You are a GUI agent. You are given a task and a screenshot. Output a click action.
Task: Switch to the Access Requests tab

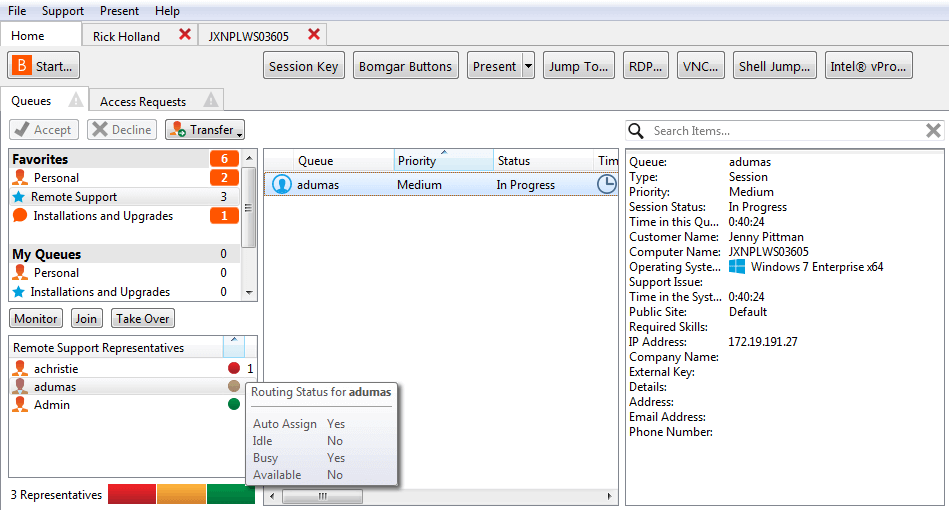pyautogui.click(x=143, y=102)
